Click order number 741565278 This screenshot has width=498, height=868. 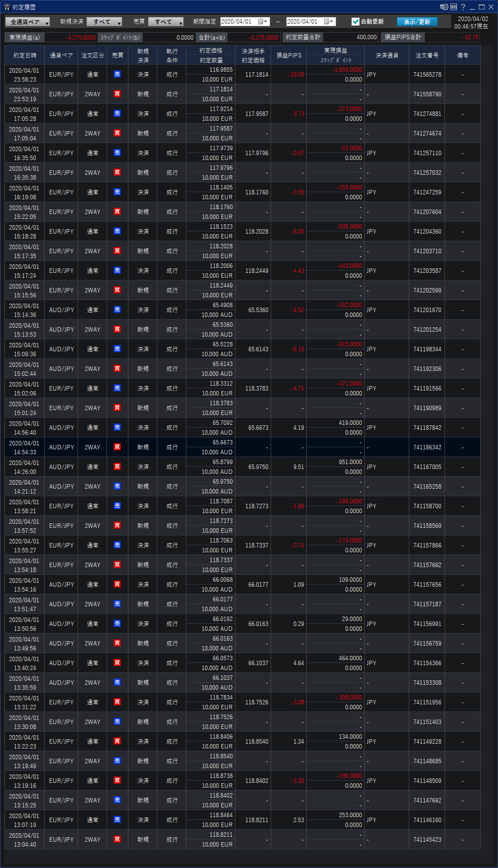[x=427, y=74]
